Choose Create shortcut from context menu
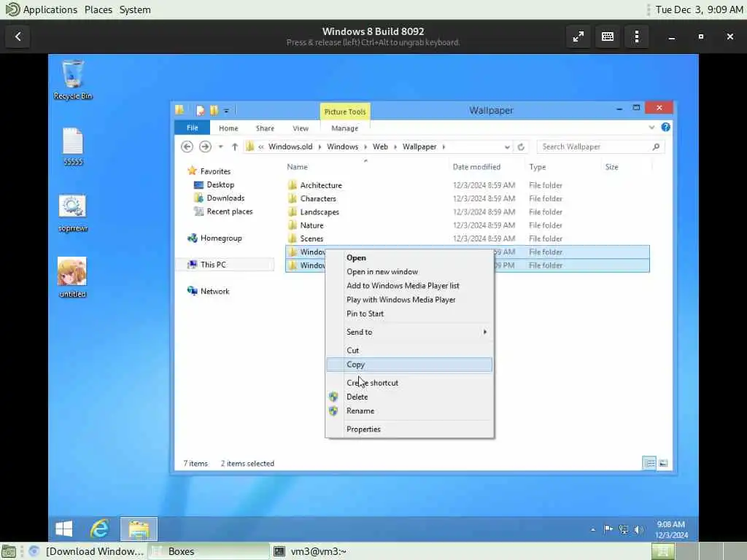Viewport: 747px width, 560px height. pos(409,383)
